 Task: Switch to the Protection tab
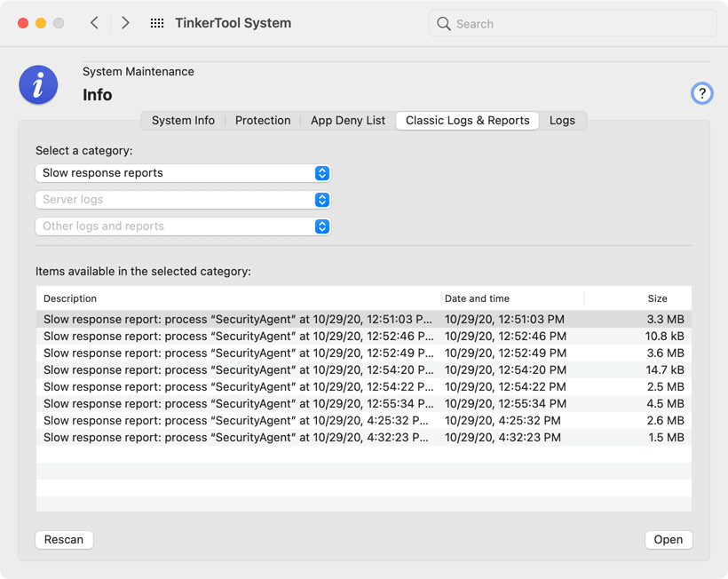click(x=263, y=121)
